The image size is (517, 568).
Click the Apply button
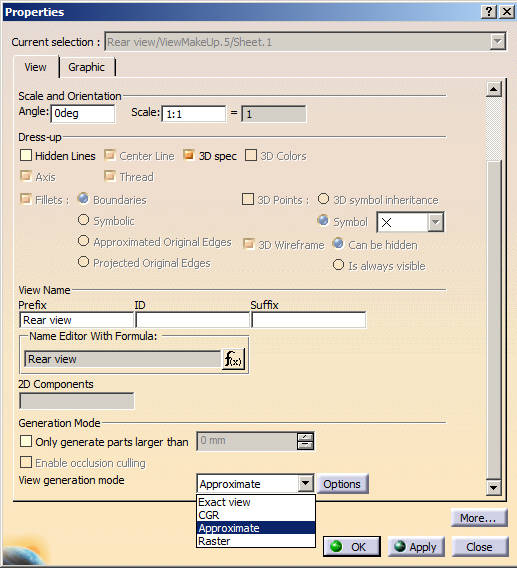tap(416, 547)
